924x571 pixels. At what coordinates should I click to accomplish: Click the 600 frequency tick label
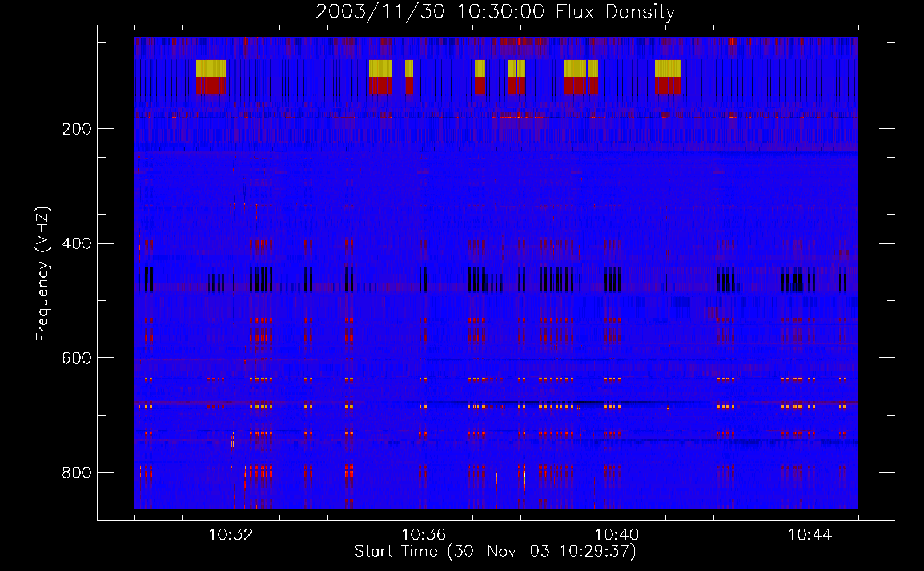point(77,358)
